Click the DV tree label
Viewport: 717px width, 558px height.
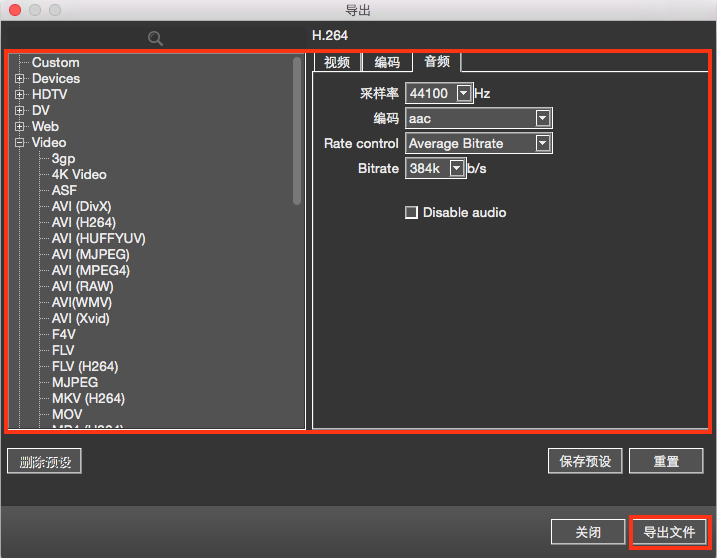(x=41, y=111)
